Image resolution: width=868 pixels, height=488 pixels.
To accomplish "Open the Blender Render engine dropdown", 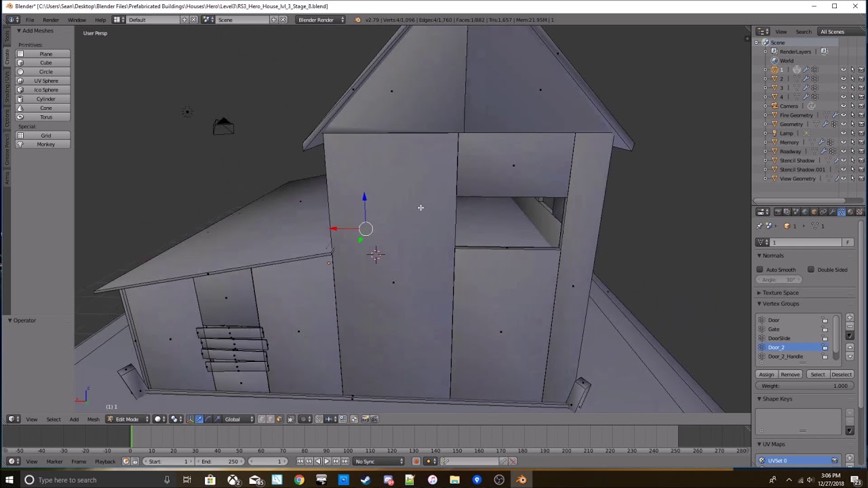I will [321, 20].
